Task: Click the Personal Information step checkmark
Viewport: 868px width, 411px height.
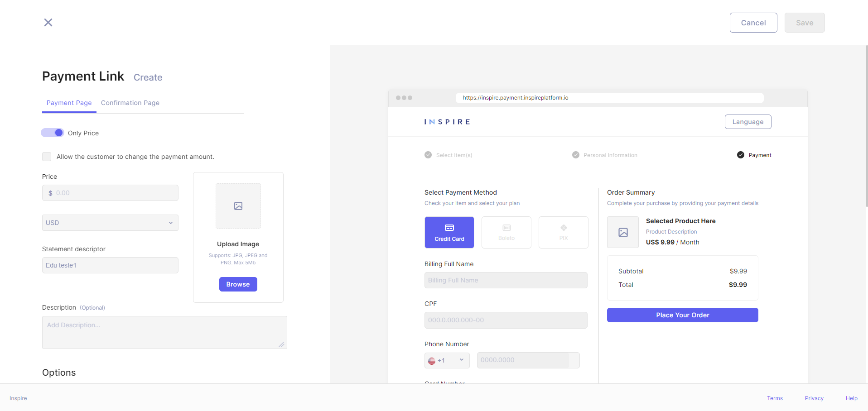Action: coord(576,155)
